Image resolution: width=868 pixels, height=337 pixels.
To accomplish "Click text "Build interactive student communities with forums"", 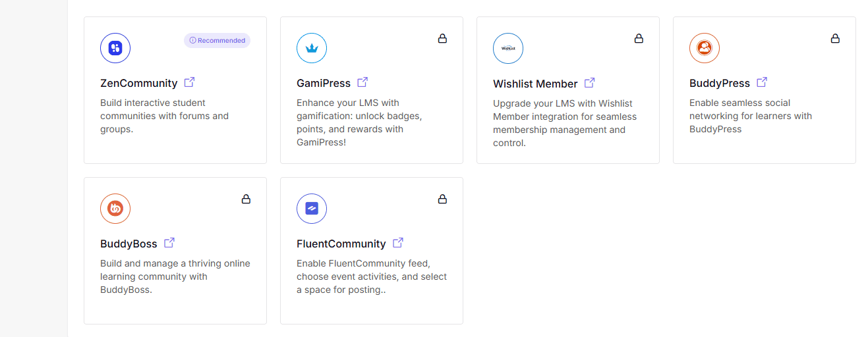I will (165, 109).
